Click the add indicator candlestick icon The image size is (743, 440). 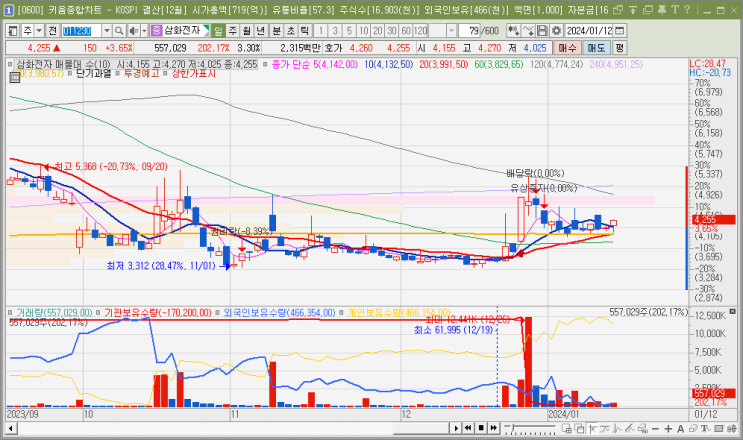[513, 31]
